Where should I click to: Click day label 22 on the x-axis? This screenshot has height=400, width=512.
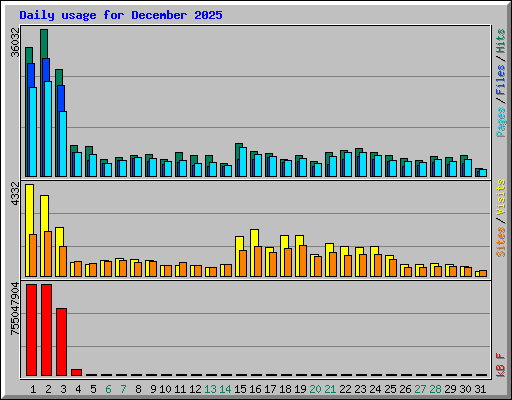[x=345, y=389]
